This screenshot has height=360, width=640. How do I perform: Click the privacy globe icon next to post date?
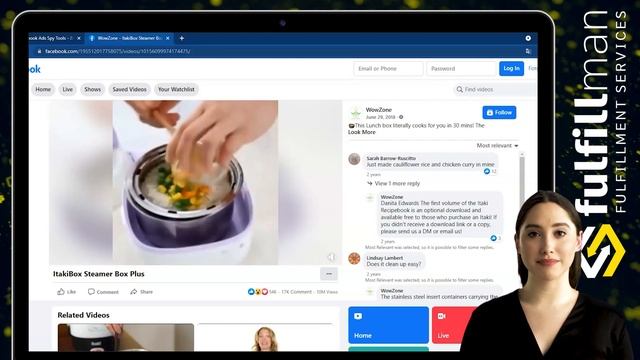click(x=401, y=117)
